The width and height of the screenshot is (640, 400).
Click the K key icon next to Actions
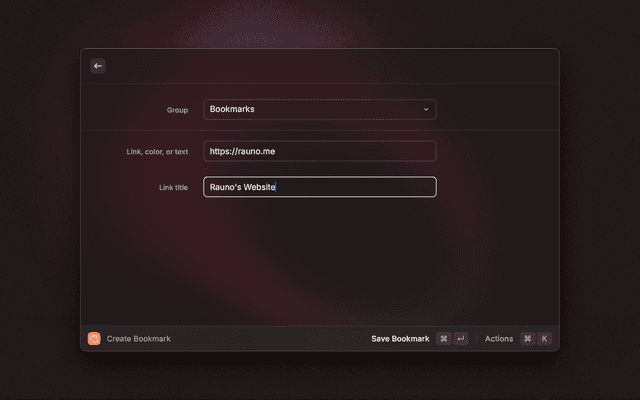(545, 339)
